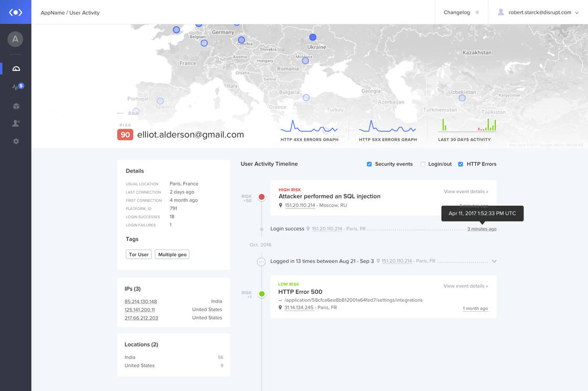Open the Changelog menu item
This screenshot has height=391, width=588.
(x=457, y=12)
